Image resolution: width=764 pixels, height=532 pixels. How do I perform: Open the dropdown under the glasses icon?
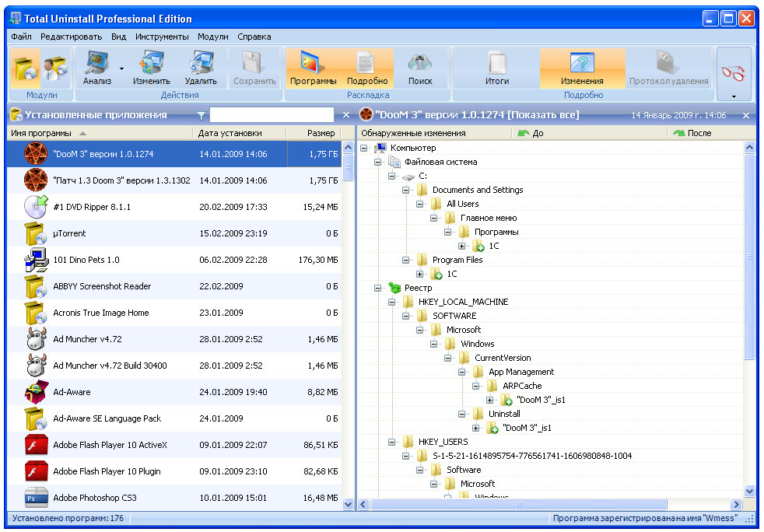tap(734, 96)
